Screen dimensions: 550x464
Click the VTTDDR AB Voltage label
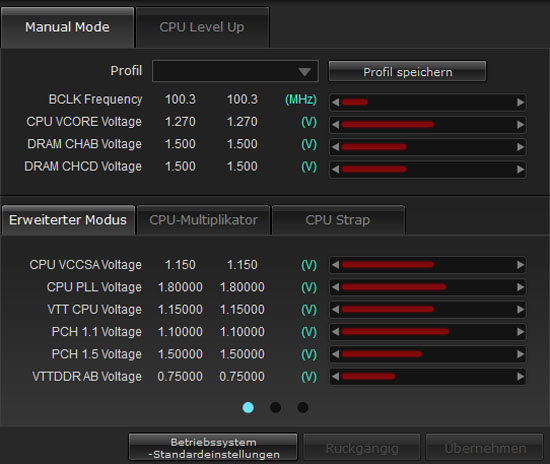[x=87, y=377]
